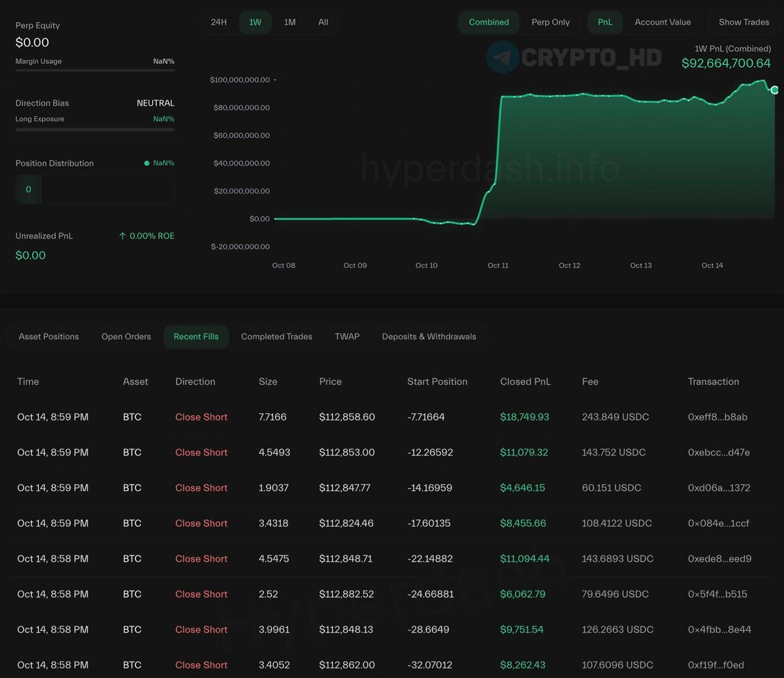Screen dimensions: 784x678
Task: Click the NEUTRAL direction bias label
Action: 155,103
